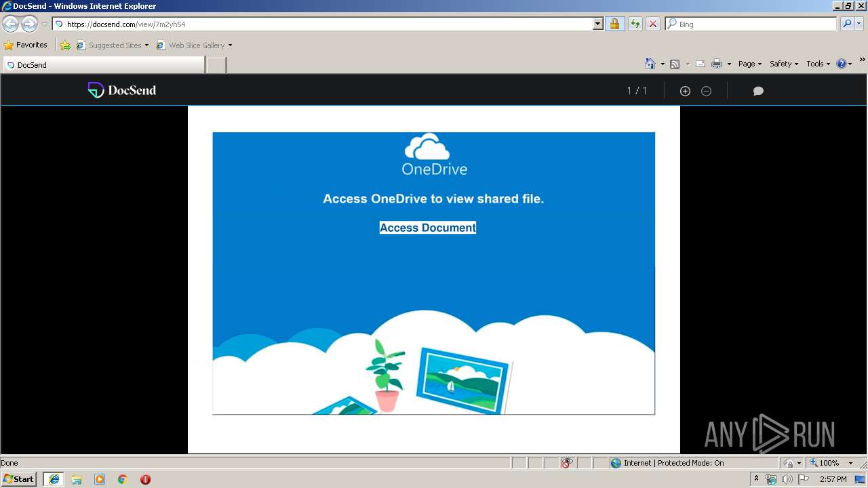The height and width of the screenshot is (488, 868).
Task: Click the docsend.com address bar
Action: [x=322, y=24]
